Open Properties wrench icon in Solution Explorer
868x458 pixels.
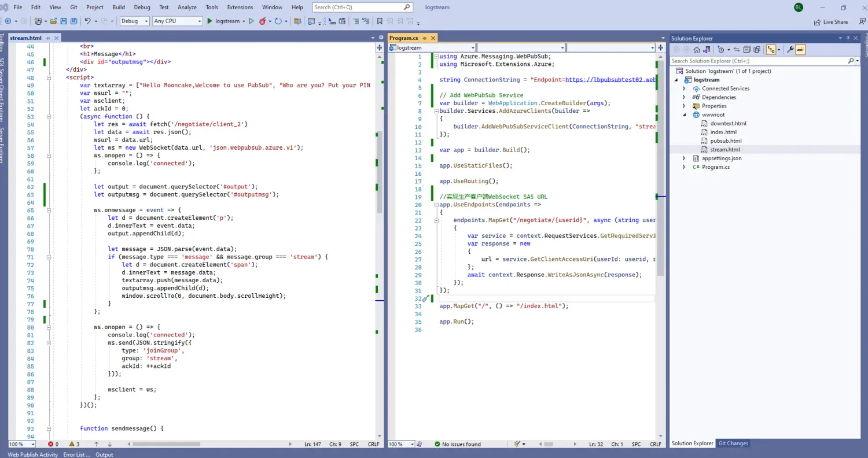(x=790, y=50)
